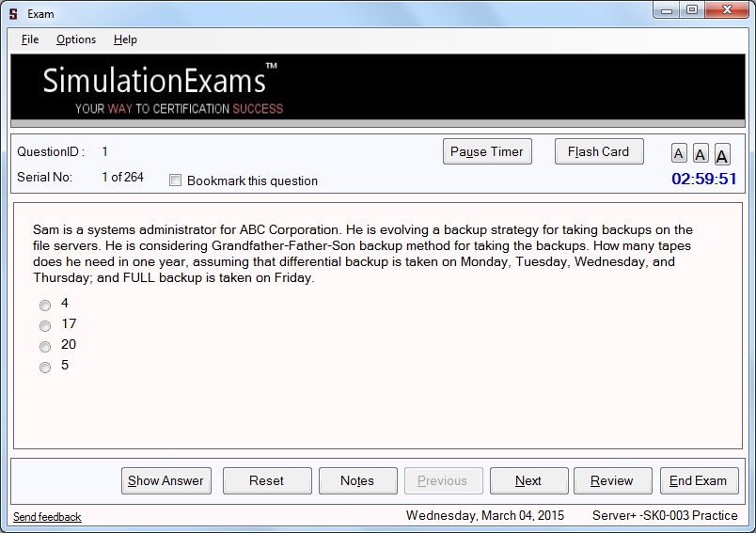Open the Options menu

click(76, 39)
